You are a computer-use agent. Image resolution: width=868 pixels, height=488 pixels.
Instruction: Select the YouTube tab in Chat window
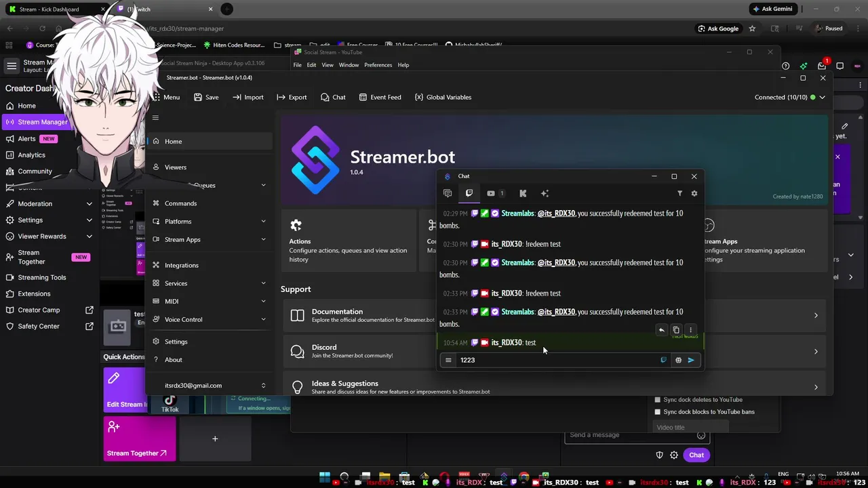494,193
